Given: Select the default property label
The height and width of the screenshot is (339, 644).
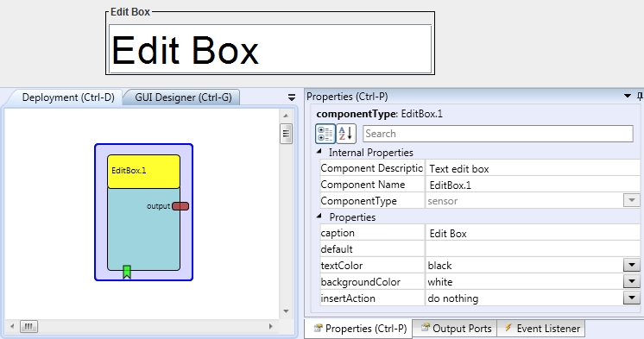Looking at the screenshot, I should coord(337,249).
